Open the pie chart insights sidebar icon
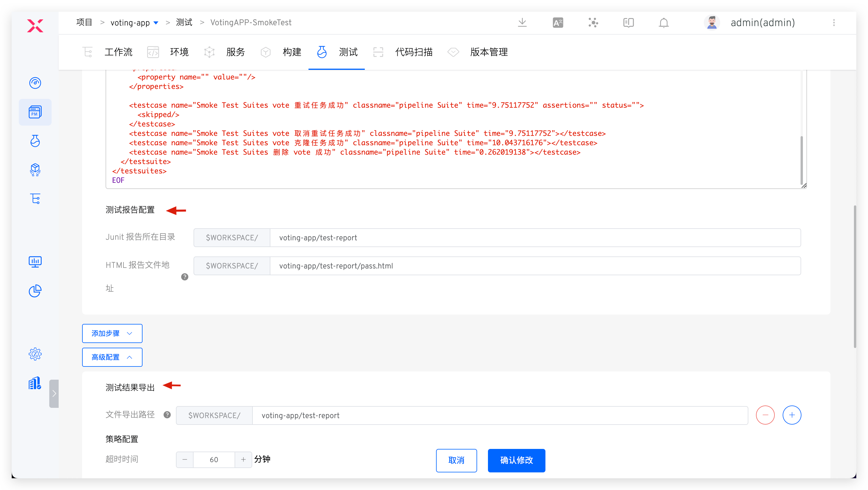Screen dimensions: 868x490 point(35,291)
